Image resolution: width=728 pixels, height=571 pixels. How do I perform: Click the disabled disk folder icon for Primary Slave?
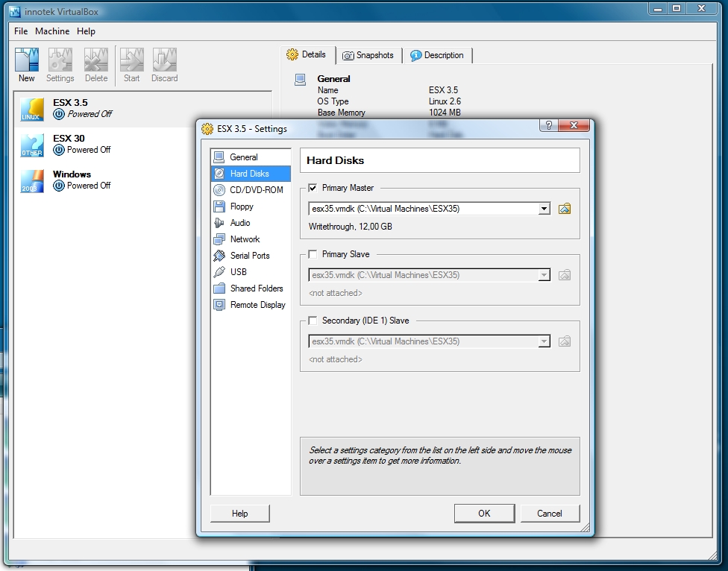565,275
